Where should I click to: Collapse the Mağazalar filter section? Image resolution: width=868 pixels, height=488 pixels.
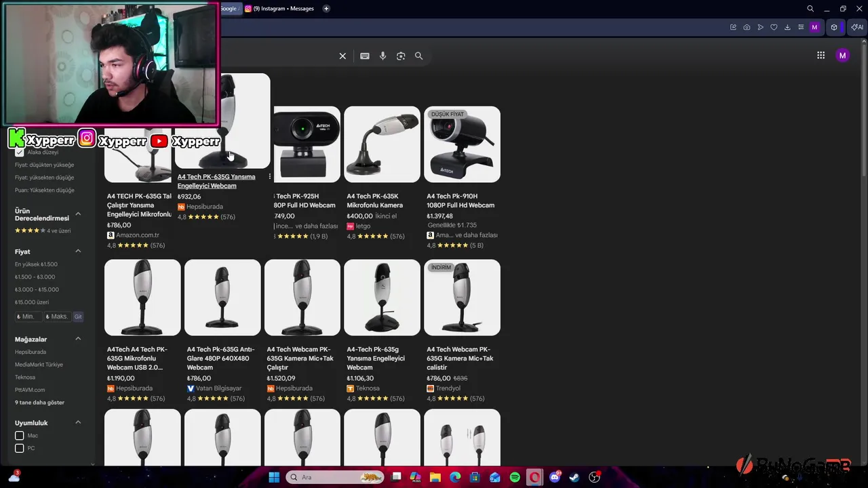coord(78,339)
